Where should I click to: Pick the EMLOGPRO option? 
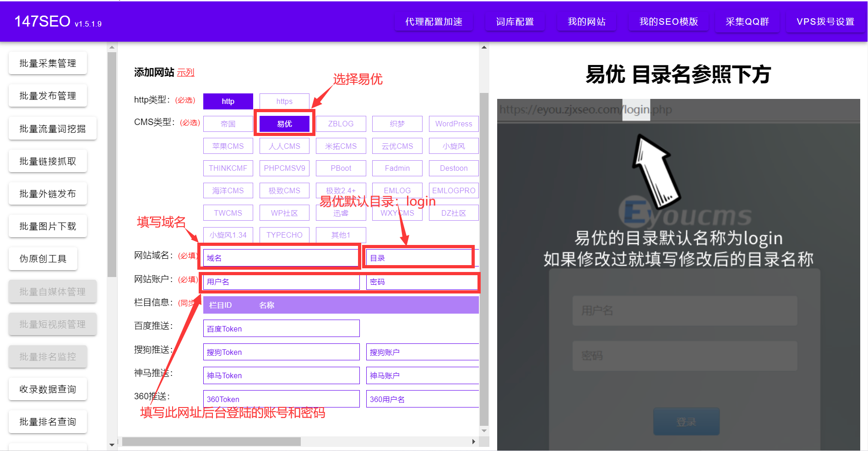454,190
